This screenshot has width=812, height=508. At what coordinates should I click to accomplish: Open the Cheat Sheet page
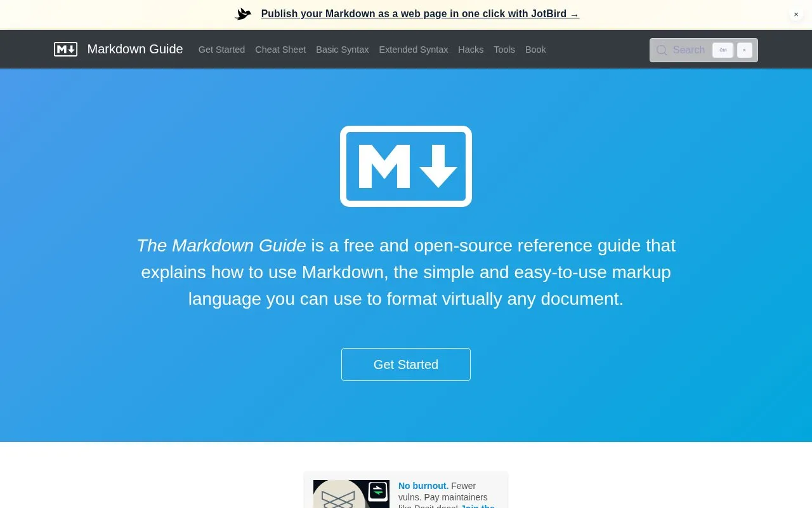pyautogui.click(x=280, y=50)
